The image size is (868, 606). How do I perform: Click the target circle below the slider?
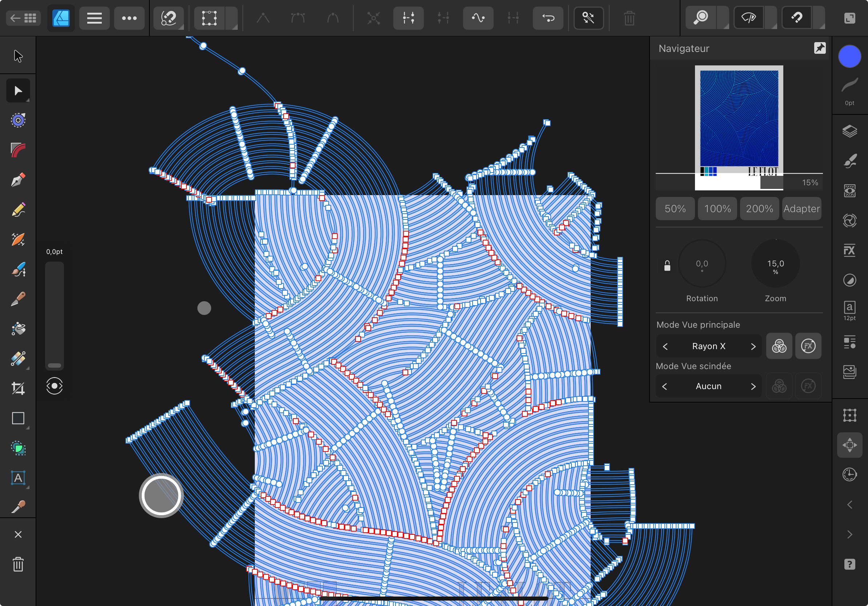(x=55, y=386)
